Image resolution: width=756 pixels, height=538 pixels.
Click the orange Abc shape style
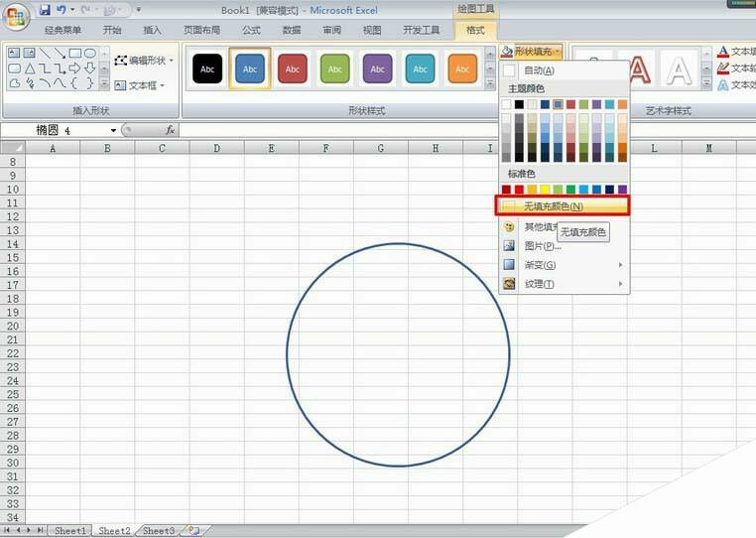coord(462,68)
